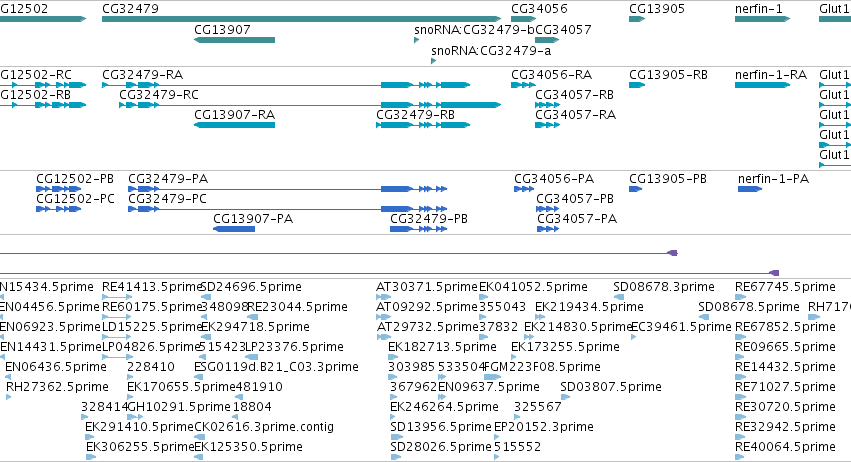Select transcript CG34057-RA label
Screen dimensions: 851x462
[576, 115]
